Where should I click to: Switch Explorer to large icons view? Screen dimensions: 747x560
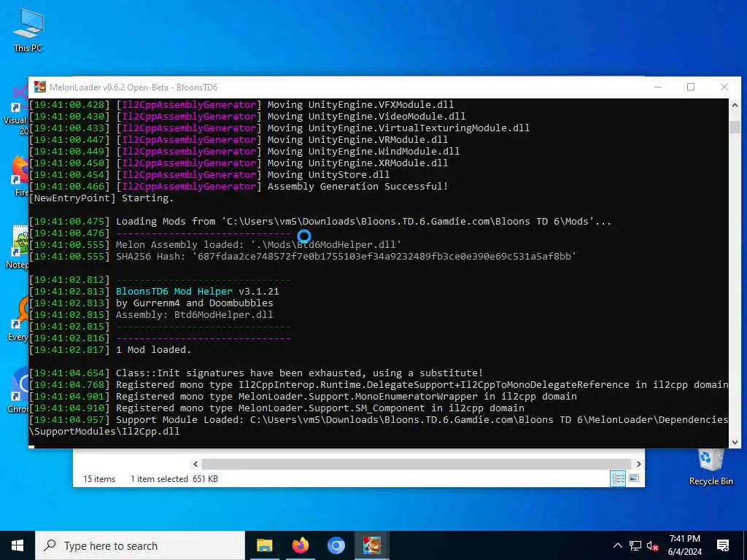[x=634, y=478]
